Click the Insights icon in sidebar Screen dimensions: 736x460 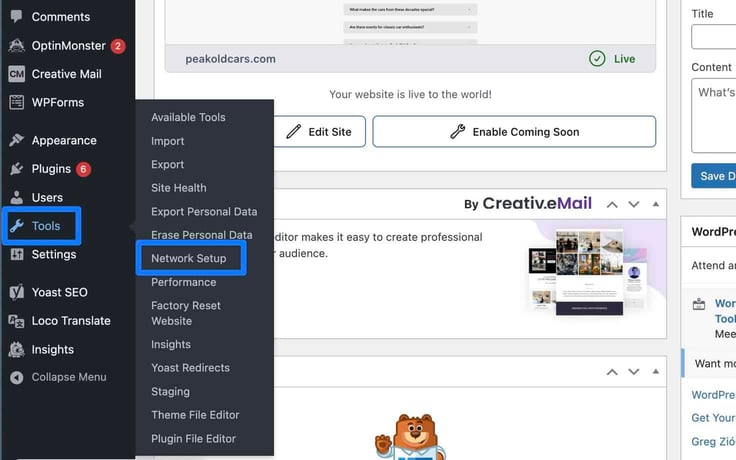coord(16,349)
